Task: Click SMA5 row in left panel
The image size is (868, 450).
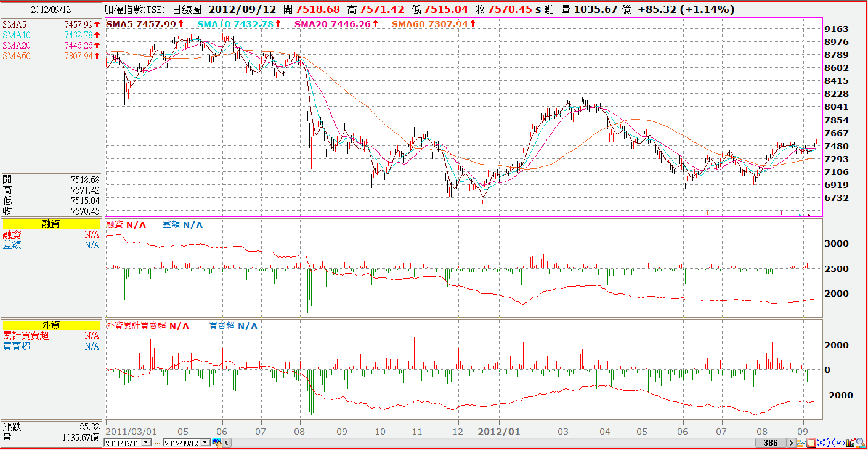Action: coord(51,24)
